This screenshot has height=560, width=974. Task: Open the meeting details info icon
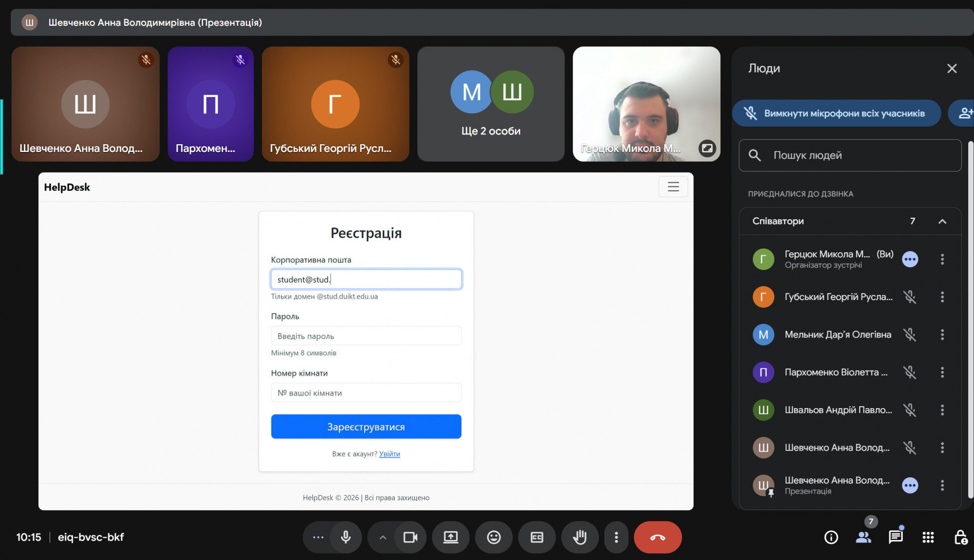pyautogui.click(x=831, y=537)
